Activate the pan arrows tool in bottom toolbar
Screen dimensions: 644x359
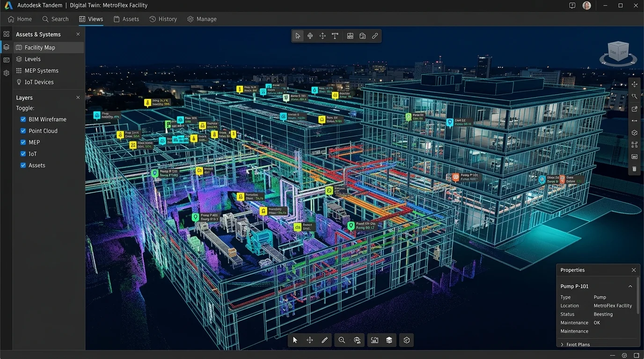tap(310, 340)
